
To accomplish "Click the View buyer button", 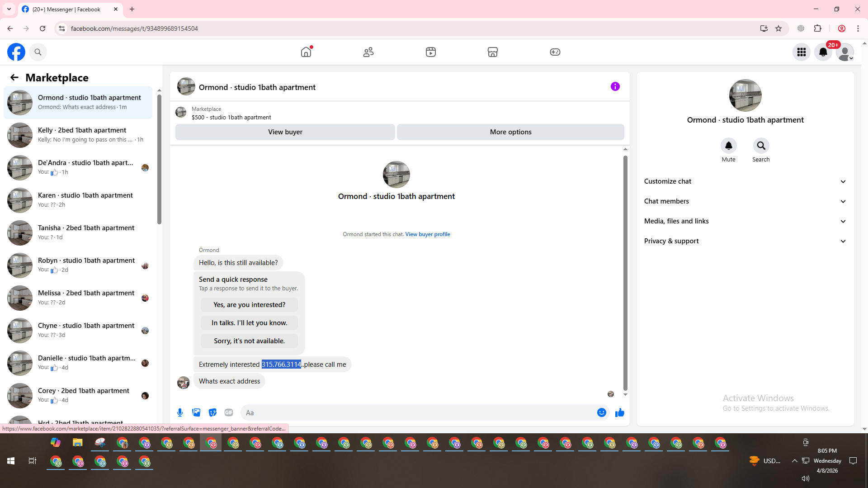I will coord(285,132).
